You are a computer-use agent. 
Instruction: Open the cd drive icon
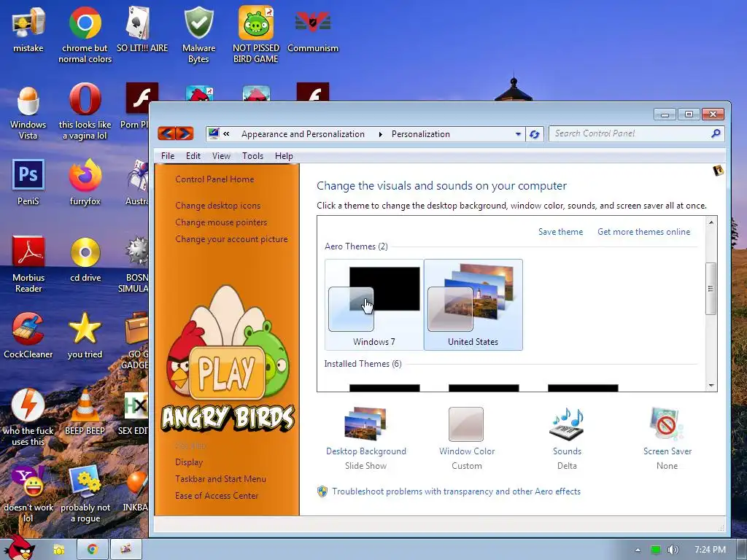tap(85, 260)
